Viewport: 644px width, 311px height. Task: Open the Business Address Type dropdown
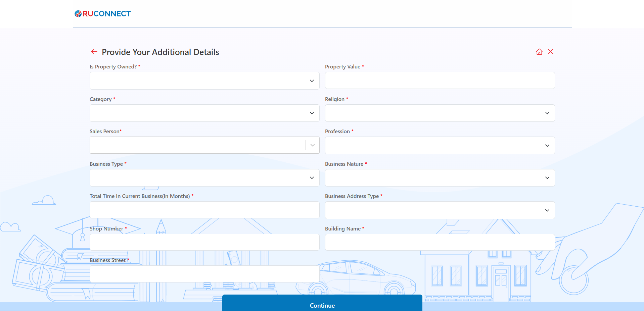pos(440,210)
